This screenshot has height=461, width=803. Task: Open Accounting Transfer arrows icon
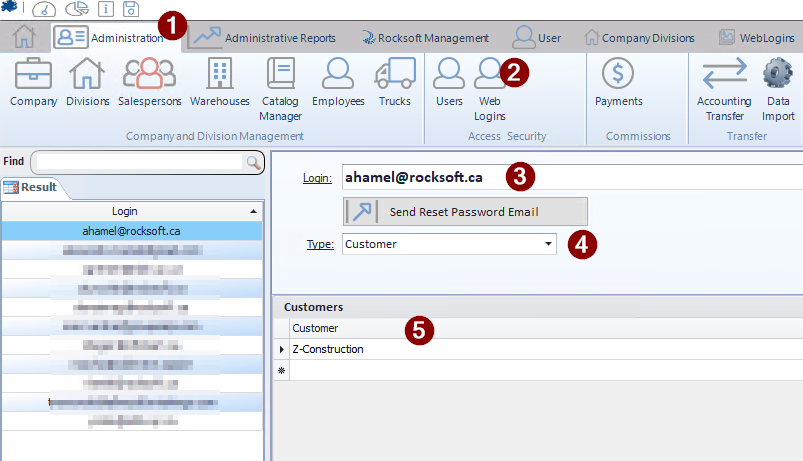coord(725,74)
